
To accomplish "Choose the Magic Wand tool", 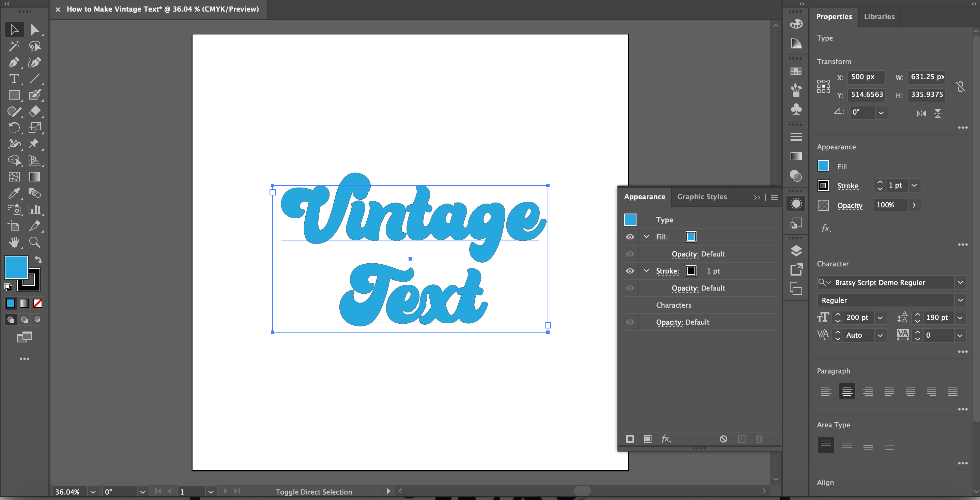I will [14, 46].
